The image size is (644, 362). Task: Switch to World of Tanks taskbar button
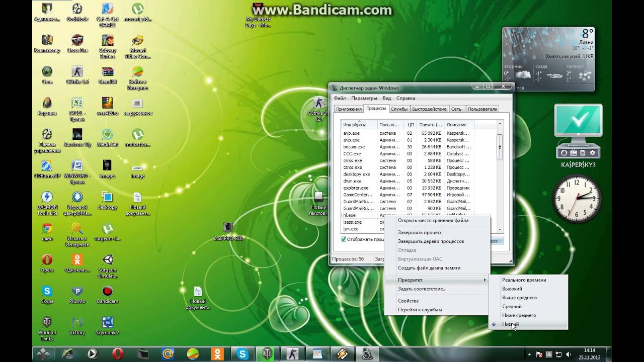[x=267, y=354]
